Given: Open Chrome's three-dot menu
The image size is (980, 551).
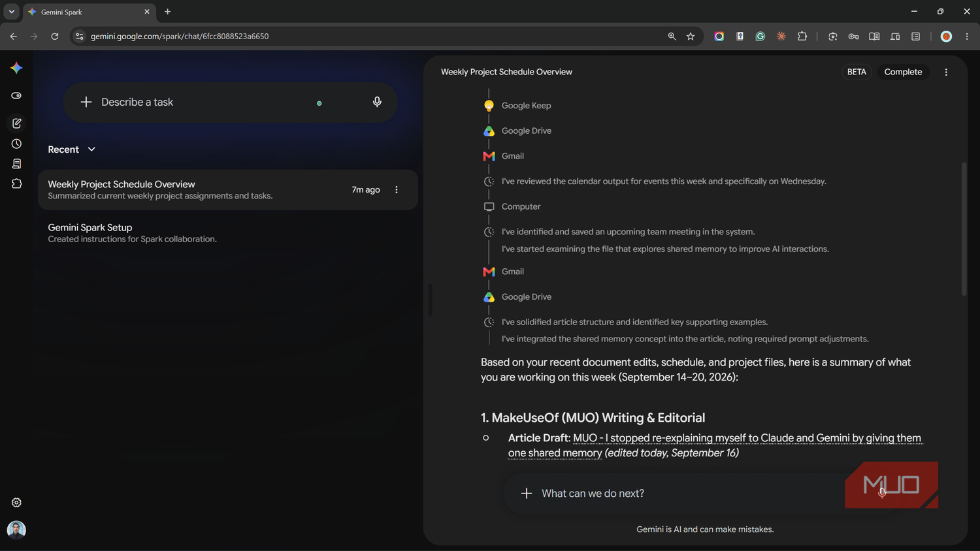Looking at the screenshot, I should click(x=967, y=37).
